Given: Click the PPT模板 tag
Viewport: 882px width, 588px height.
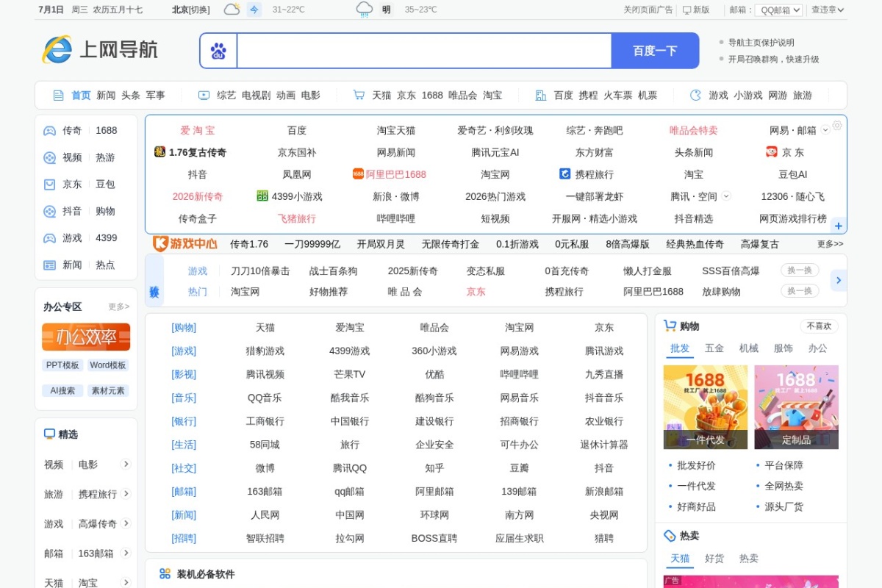Looking at the screenshot, I should (x=62, y=365).
